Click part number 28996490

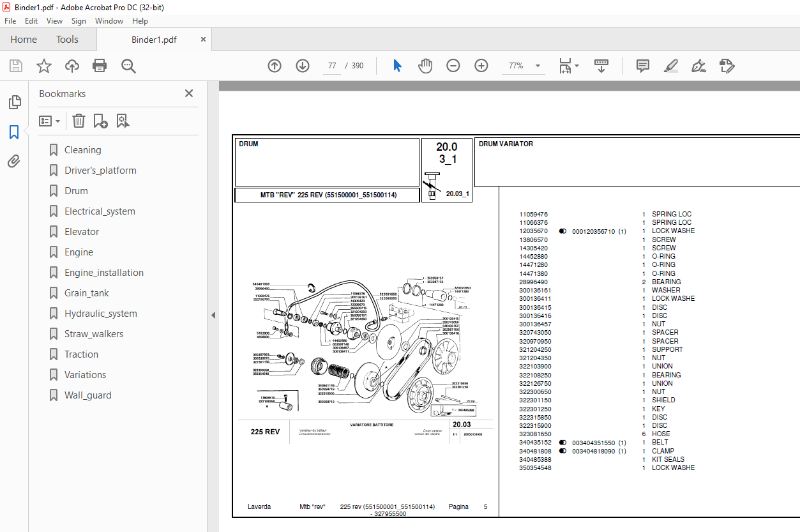click(x=533, y=282)
